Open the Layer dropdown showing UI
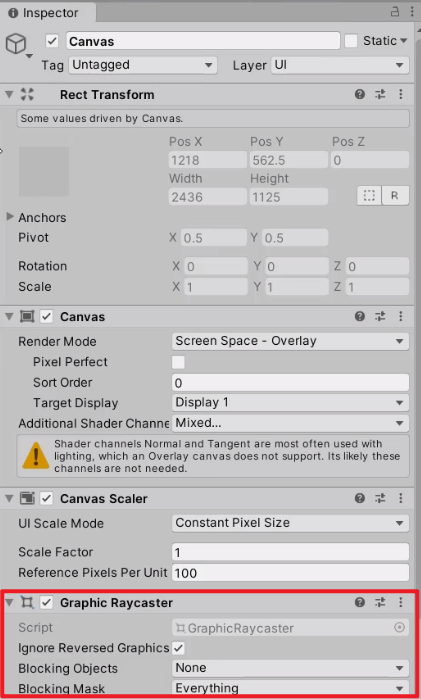This screenshot has height=699, width=421. (340, 65)
